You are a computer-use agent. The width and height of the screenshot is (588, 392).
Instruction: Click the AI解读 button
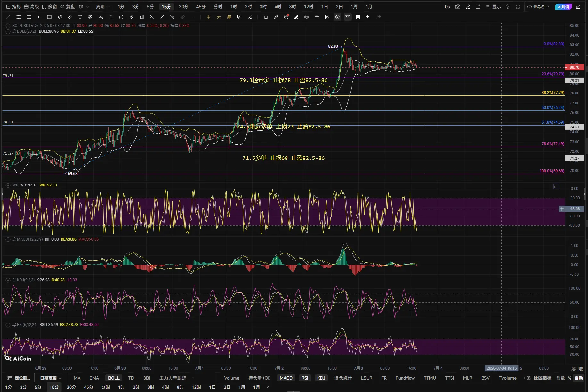coord(563,7)
